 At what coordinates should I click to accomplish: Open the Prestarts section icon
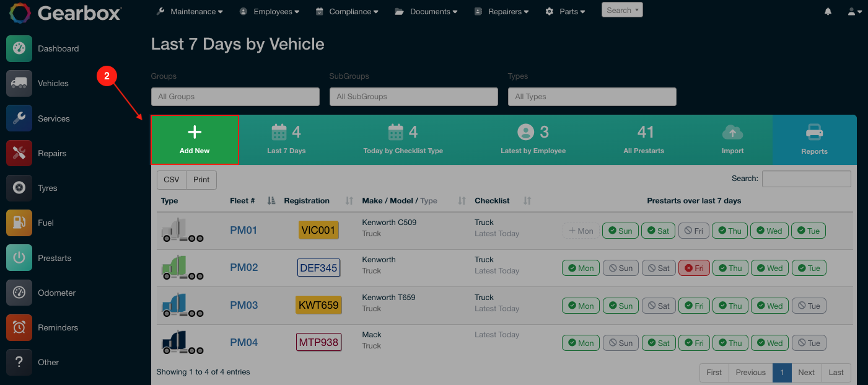point(19,257)
